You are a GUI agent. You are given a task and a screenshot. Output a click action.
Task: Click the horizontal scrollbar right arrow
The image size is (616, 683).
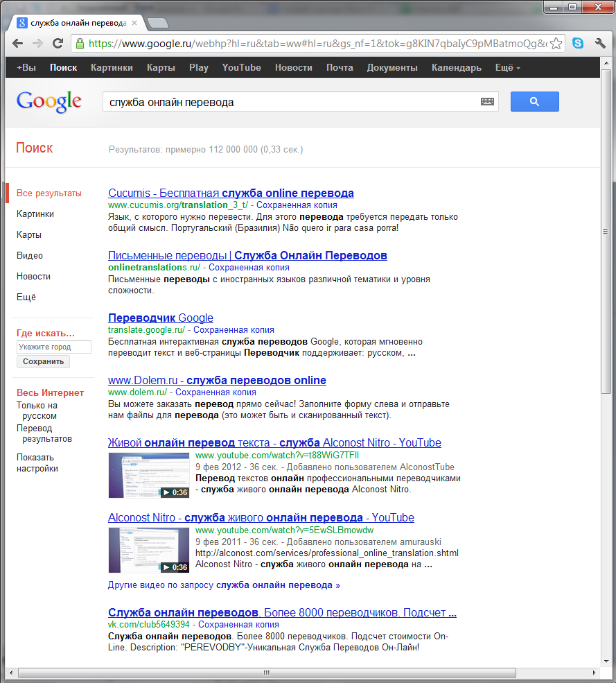pos(595,673)
